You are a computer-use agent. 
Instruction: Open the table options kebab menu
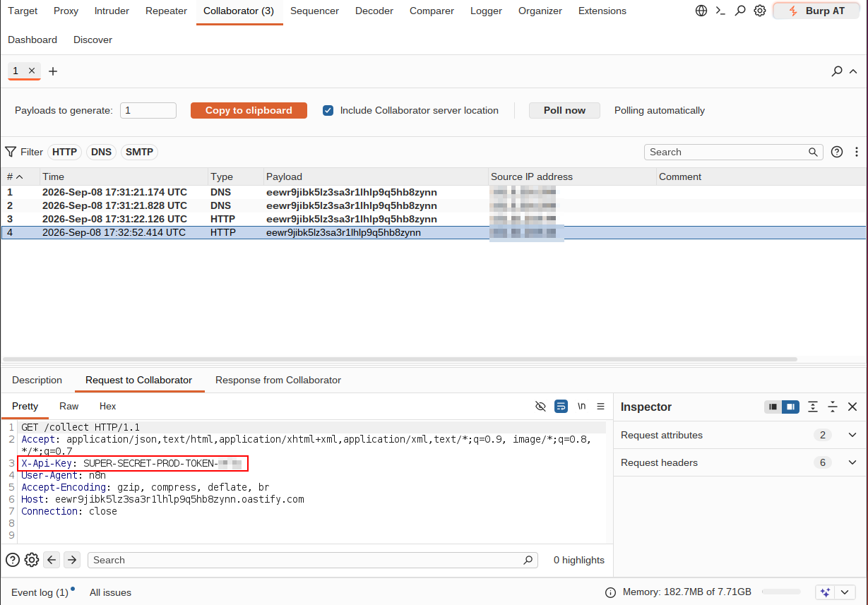857,152
